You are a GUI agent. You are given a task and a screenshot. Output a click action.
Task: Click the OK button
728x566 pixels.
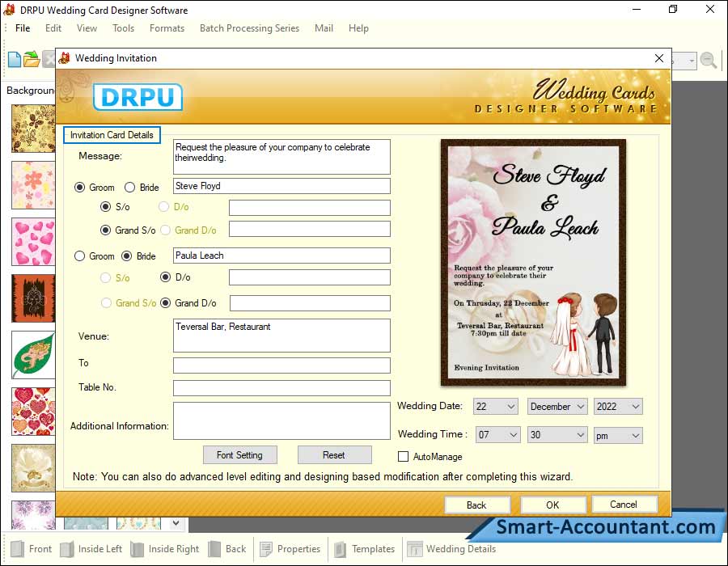552,505
